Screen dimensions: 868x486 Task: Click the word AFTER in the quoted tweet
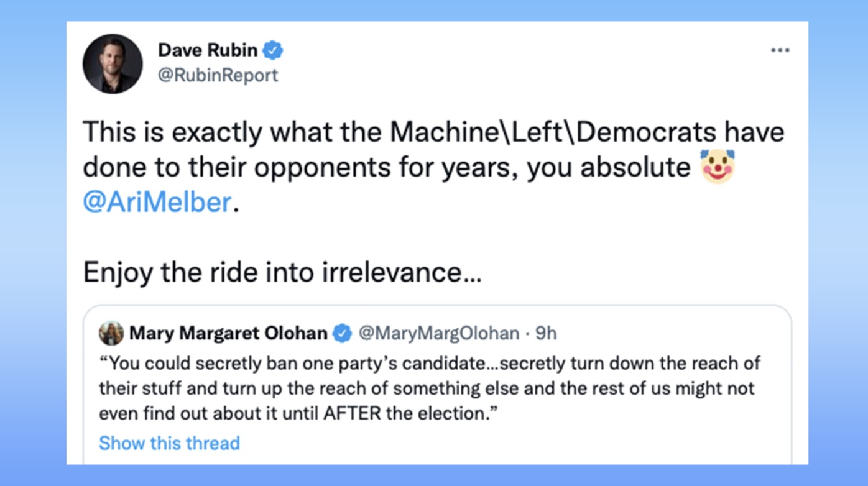[351, 414]
